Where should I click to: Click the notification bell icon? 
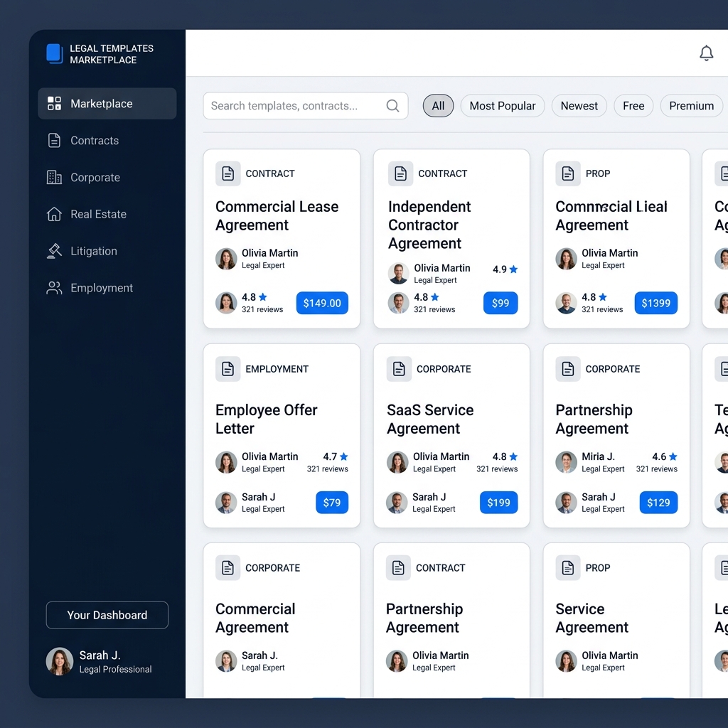(706, 53)
